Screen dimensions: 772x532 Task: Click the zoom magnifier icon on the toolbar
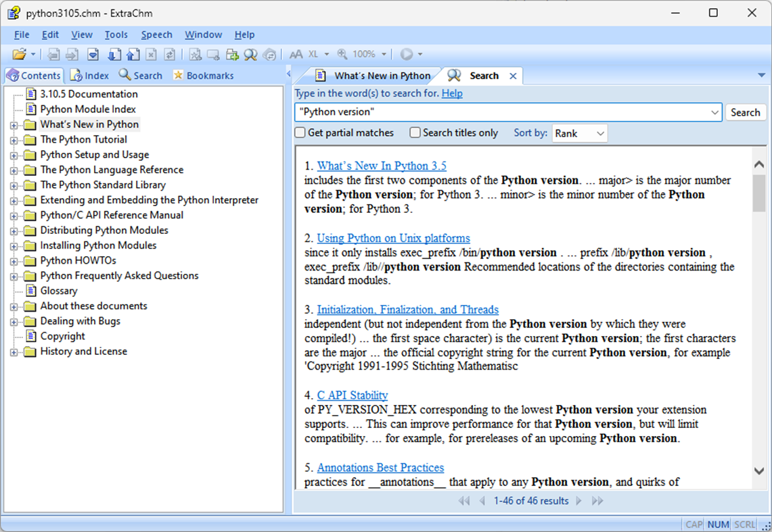[x=342, y=53]
